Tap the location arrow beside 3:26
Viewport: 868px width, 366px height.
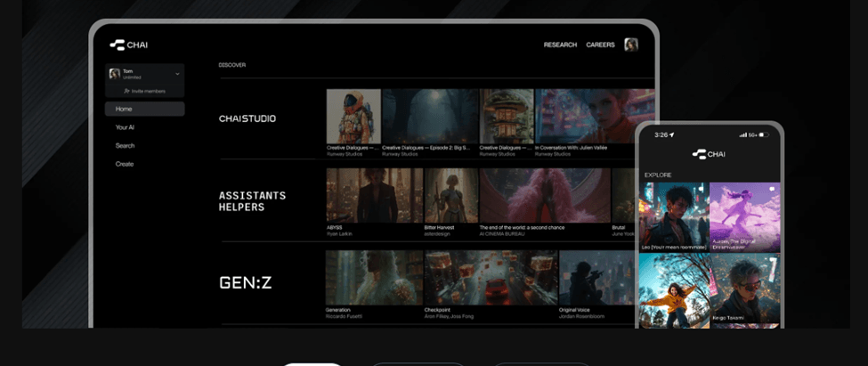click(x=671, y=135)
